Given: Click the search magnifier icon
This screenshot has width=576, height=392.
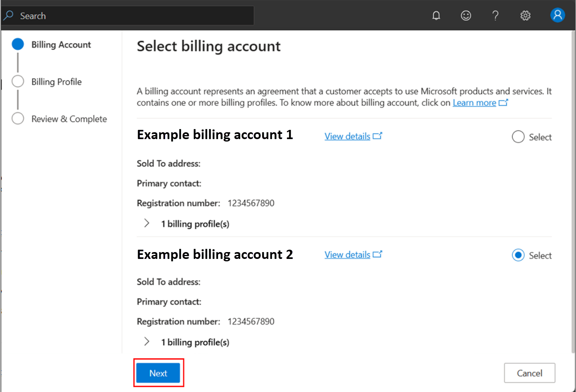Looking at the screenshot, I should pyautogui.click(x=8, y=16).
